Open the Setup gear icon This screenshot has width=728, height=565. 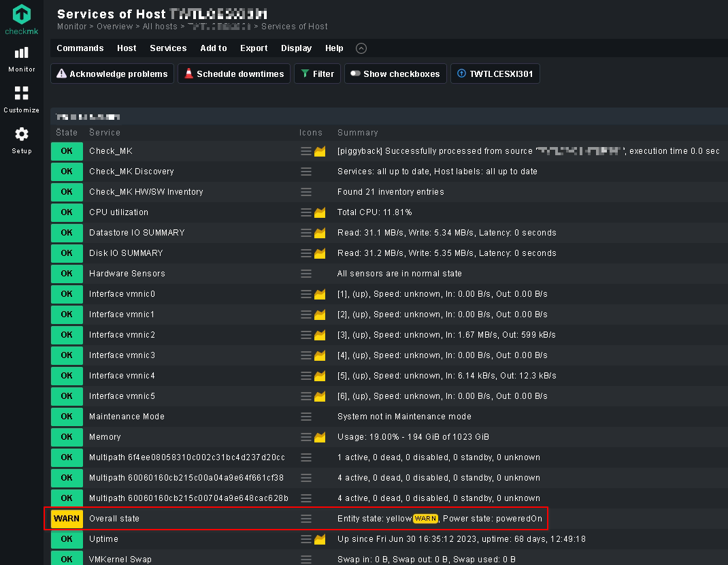(21, 140)
